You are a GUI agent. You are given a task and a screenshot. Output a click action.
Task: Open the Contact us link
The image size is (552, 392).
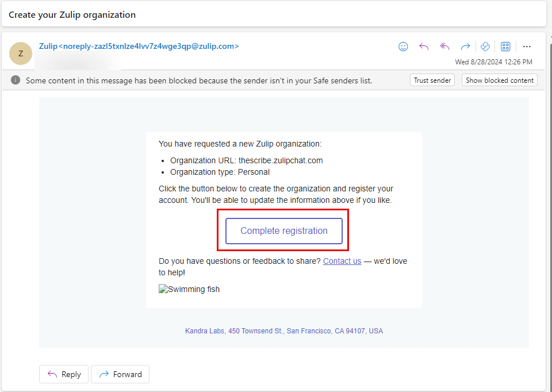[x=342, y=261]
